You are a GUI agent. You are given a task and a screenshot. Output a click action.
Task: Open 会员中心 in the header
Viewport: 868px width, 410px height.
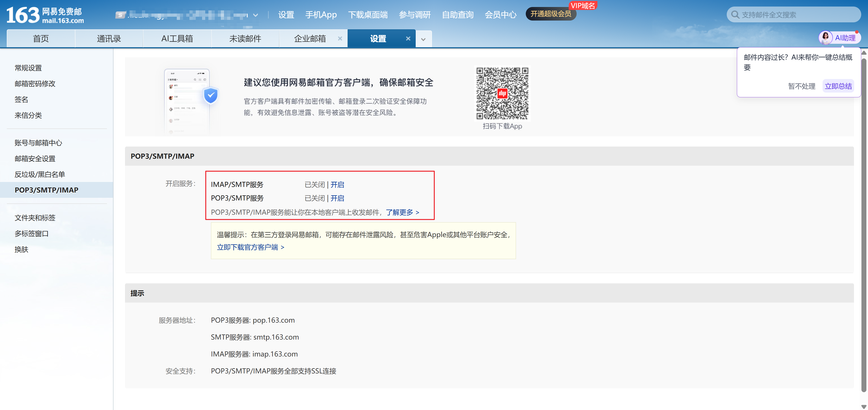[x=500, y=15]
